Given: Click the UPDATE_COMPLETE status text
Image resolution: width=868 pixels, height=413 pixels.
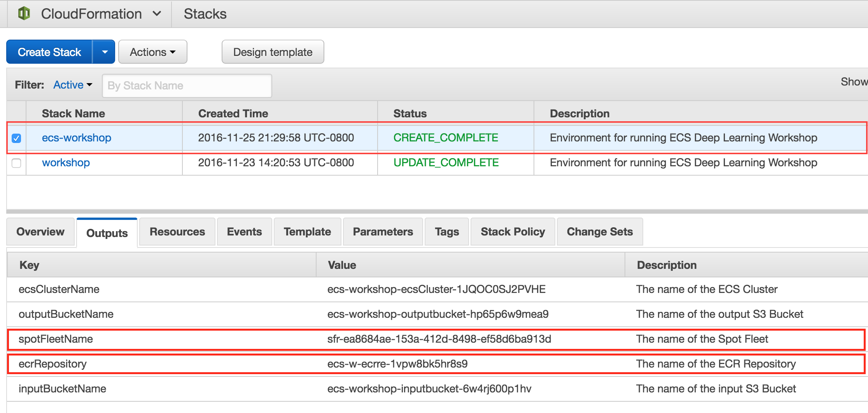Looking at the screenshot, I should [446, 162].
